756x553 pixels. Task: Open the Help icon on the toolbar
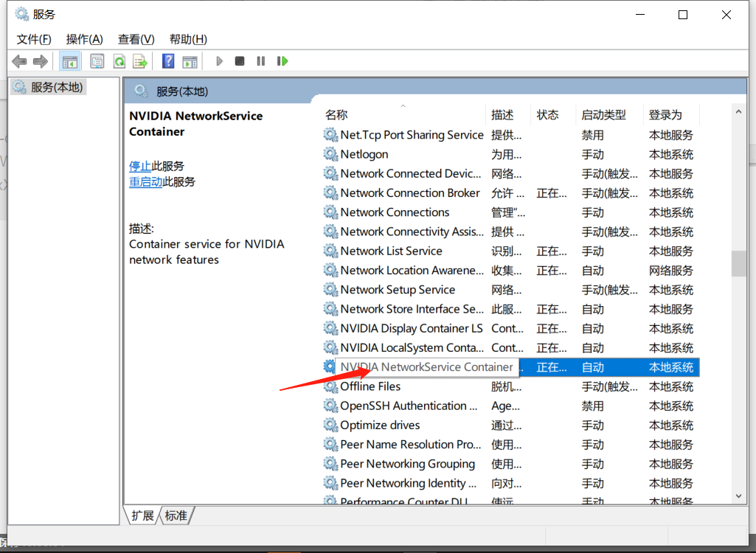pos(167,60)
